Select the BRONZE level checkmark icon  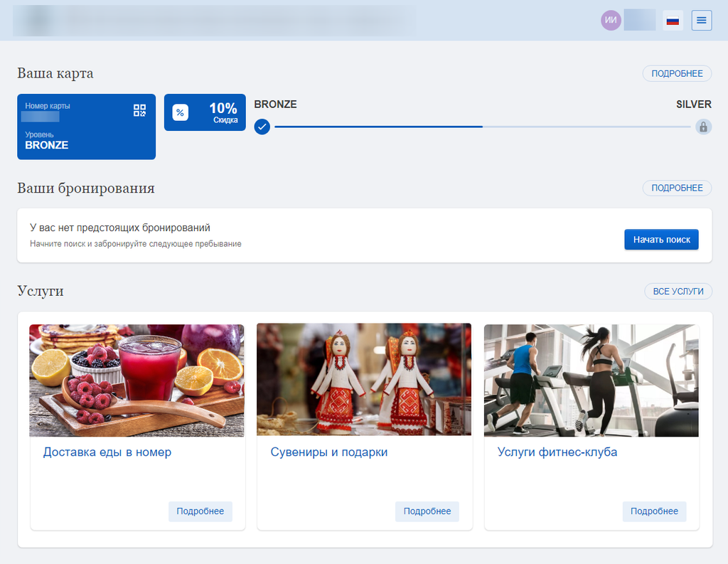point(262,127)
